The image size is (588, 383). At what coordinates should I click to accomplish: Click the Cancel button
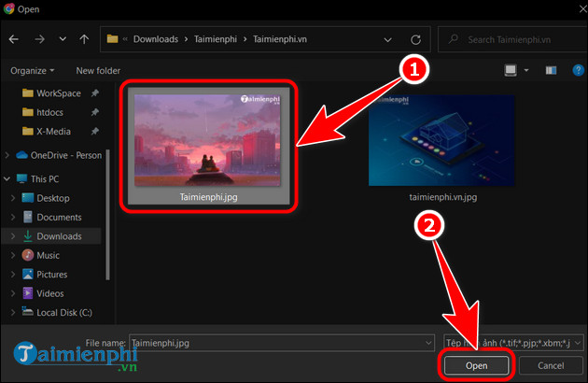[x=551, y=365]
